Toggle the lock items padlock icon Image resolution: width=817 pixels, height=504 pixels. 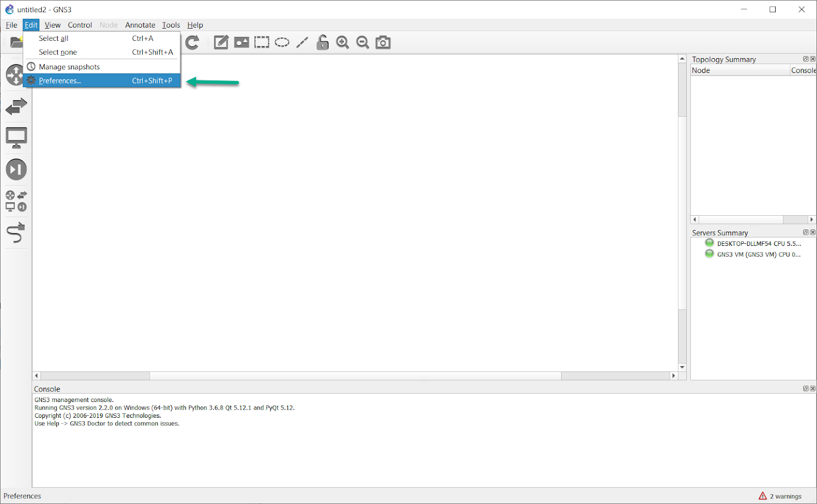tap(322, 42)
